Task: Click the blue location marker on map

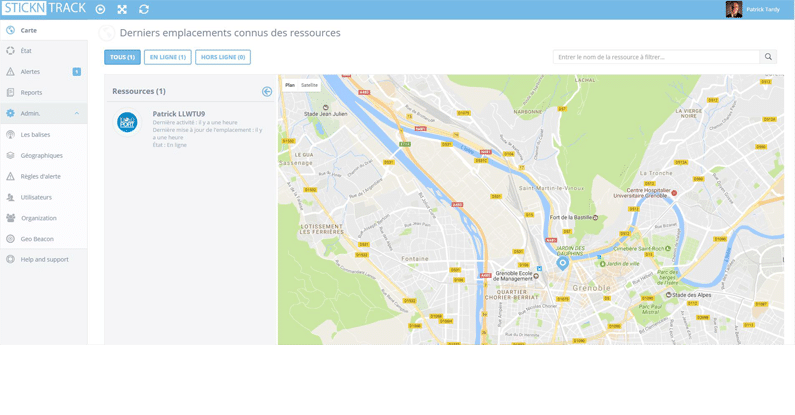Action: [x=562, y=263]
